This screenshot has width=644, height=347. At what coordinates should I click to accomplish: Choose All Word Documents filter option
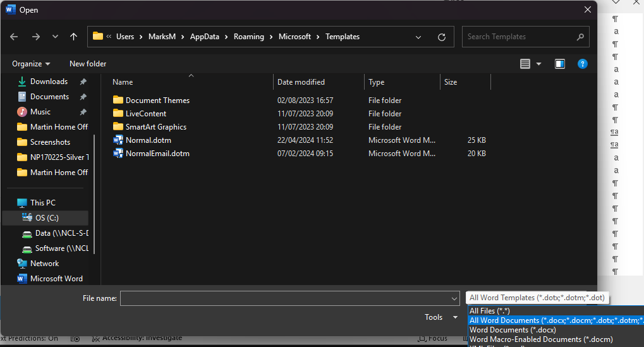point(556,320)
